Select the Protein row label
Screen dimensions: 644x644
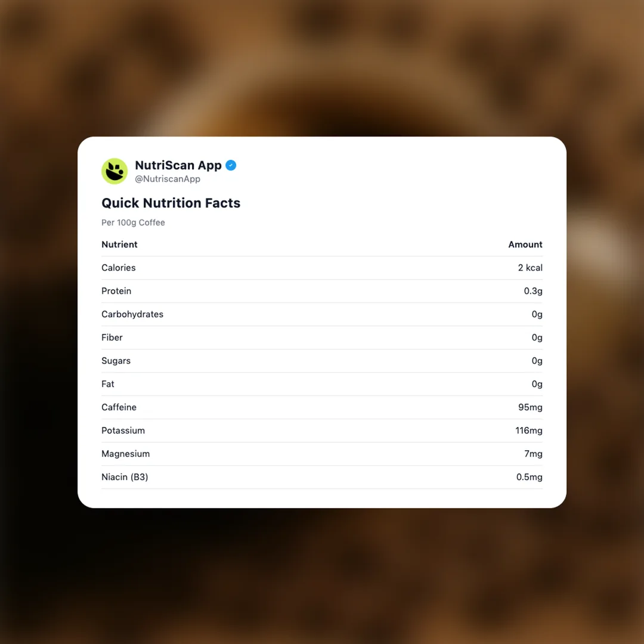coord(116,291)
